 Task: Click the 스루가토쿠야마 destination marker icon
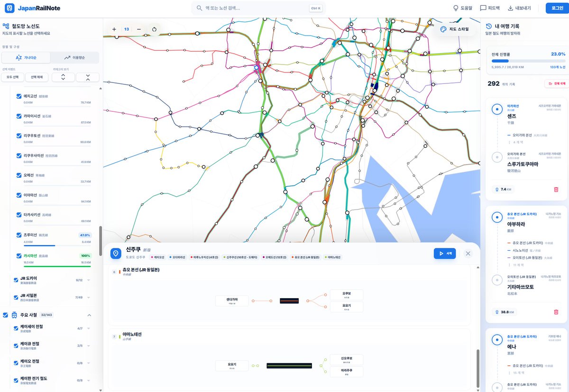pos(496,156)
